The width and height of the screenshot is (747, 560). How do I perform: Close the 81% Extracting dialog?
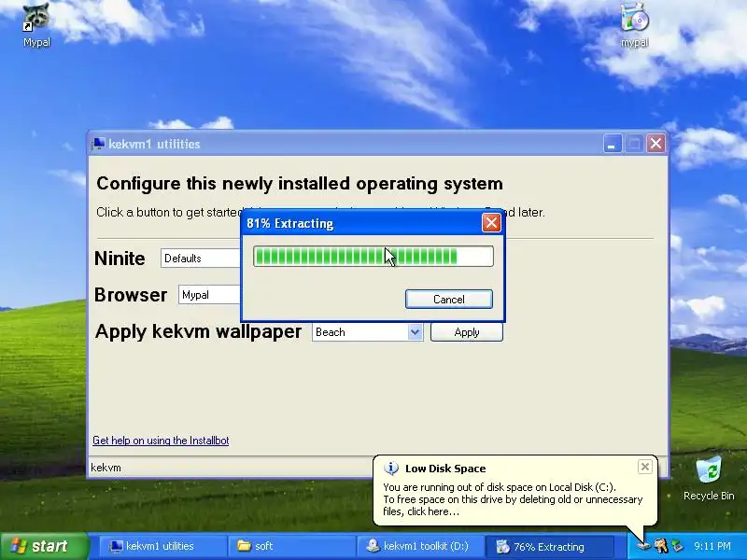click(x=491, y=223)
